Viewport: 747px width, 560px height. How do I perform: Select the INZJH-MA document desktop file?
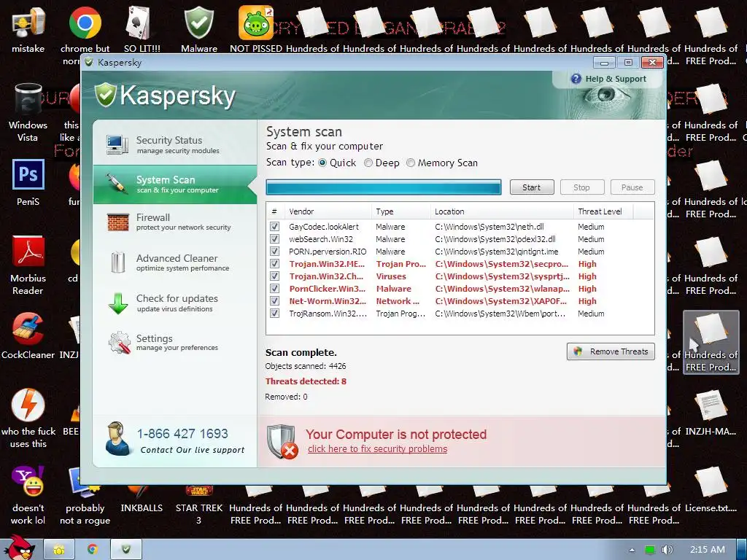pos(711,413)
